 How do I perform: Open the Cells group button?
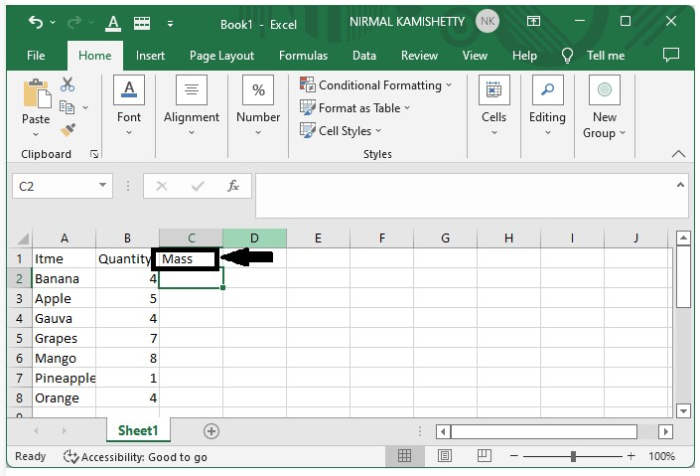click(494, 106)
